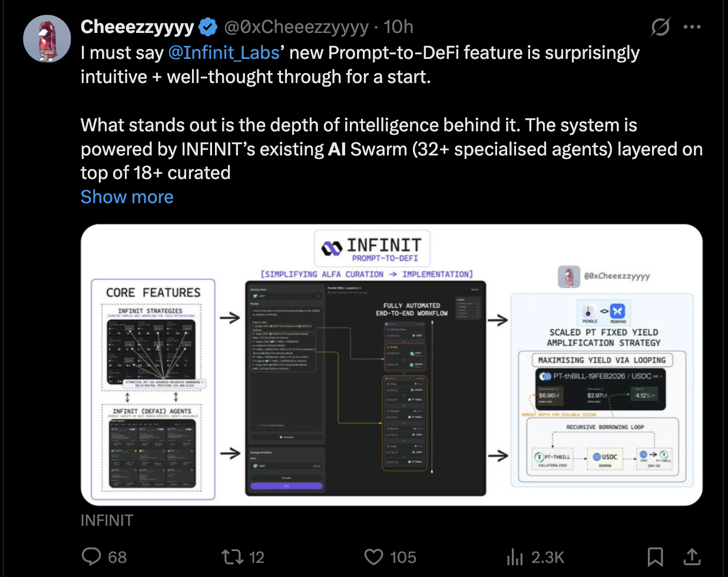Open the INFINIT infographic image
This screenshot has width=728, height=577.
pos(392,365)
